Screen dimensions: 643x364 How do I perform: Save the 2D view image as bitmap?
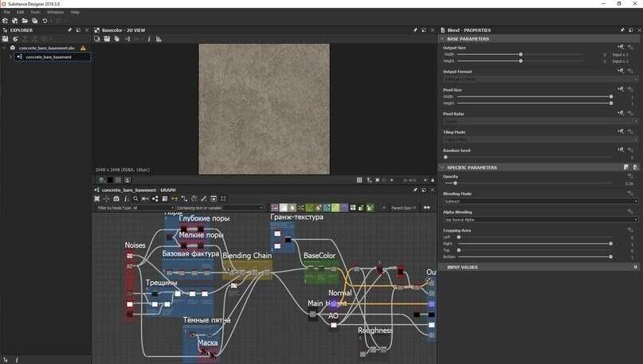click(107, 38)
